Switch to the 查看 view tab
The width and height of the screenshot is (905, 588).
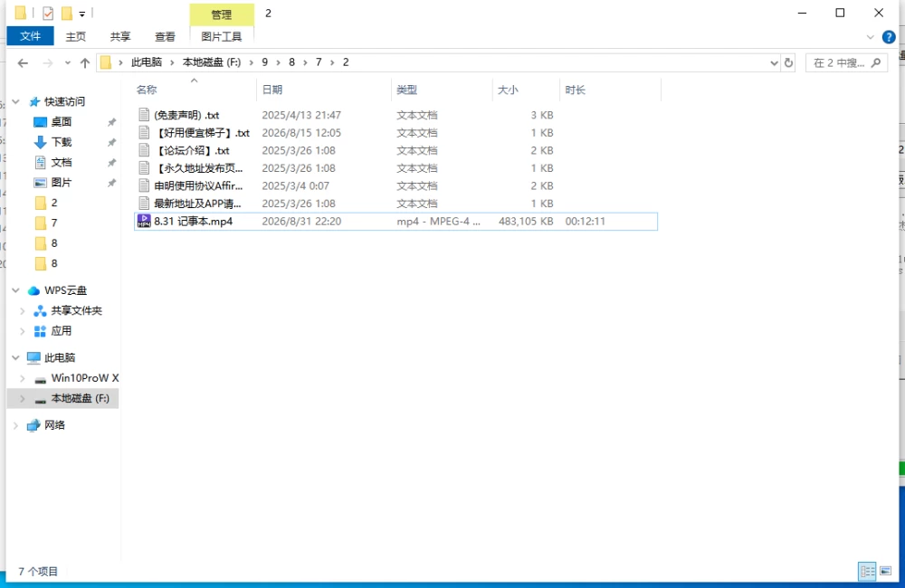(165, 37)
